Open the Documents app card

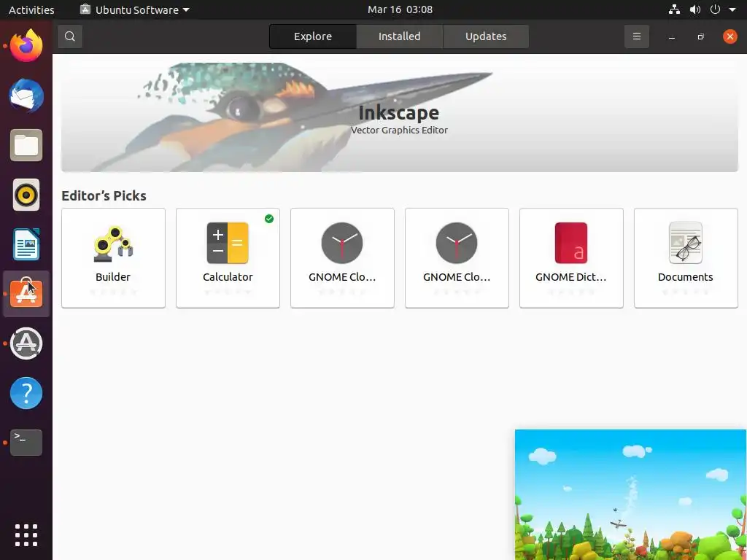coord(686,258)
